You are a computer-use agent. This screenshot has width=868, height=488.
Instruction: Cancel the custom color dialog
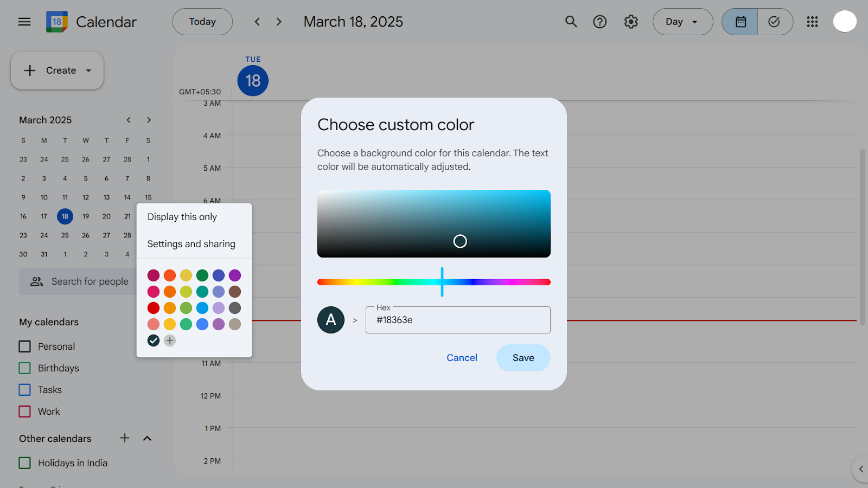(x=462, y=358)
